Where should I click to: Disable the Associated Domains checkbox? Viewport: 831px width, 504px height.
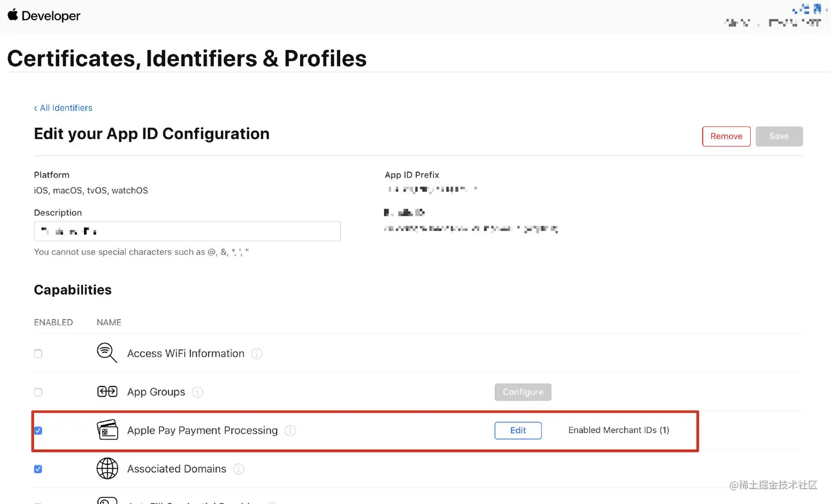point(38,469)
